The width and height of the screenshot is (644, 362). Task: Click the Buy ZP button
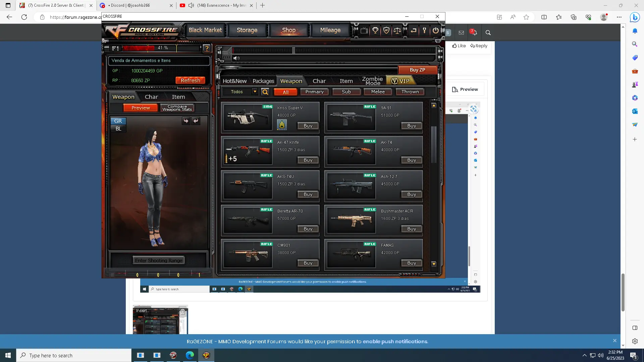tap(417, 70)
